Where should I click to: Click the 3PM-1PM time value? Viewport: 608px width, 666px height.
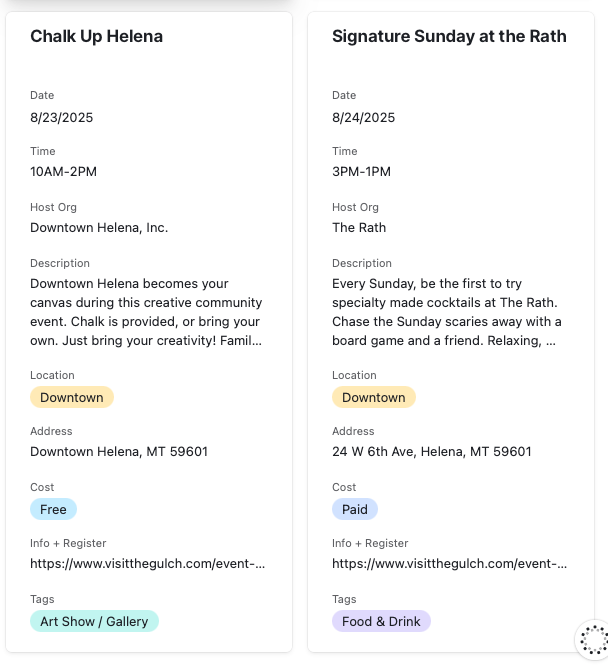[362, 172]
